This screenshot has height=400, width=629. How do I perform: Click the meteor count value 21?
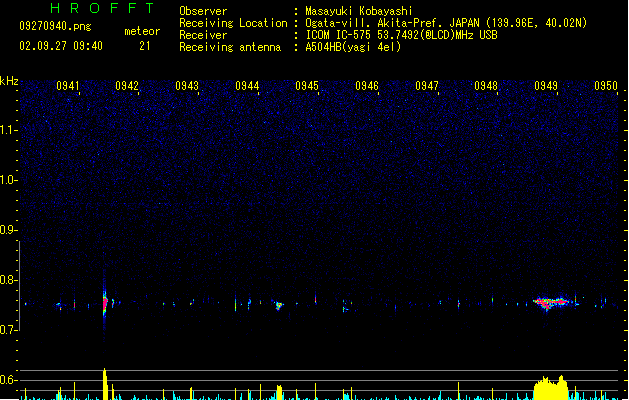tap(145, 46)
